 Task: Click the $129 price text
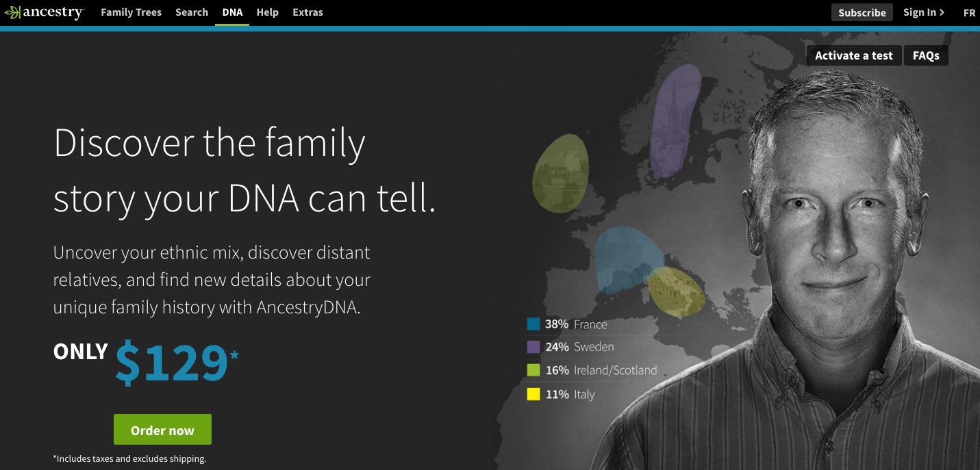[171, 362]
